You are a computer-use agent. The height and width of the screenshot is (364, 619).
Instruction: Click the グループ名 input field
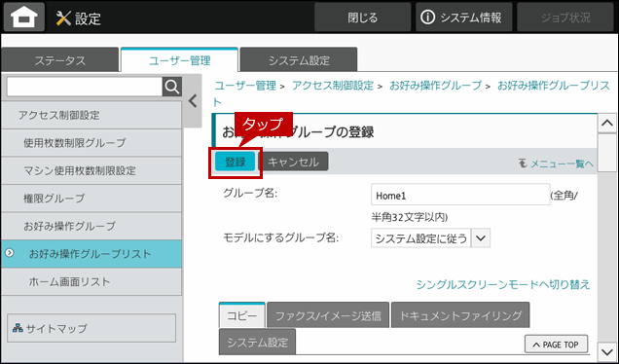pyautogui.click(x=460, y=195)
